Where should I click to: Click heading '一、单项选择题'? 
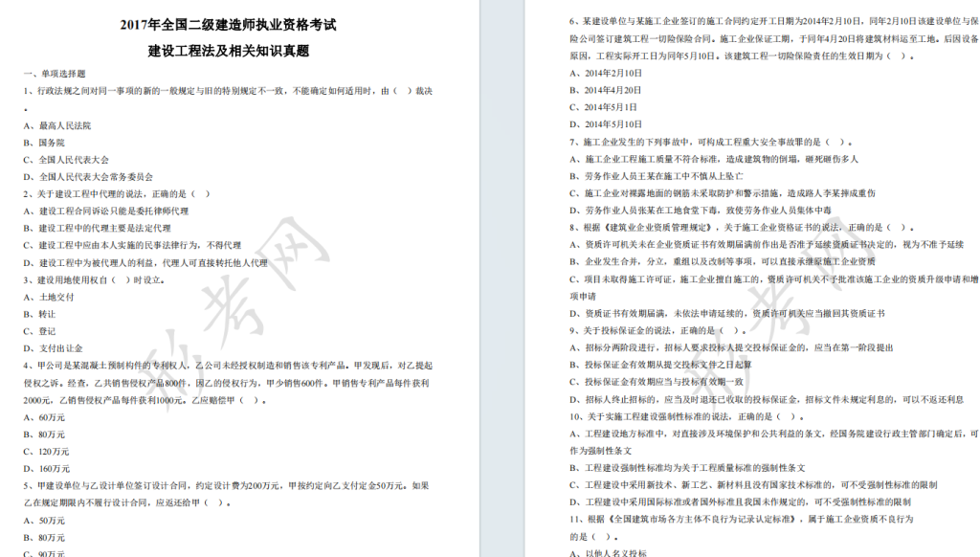tap(55, 74)
